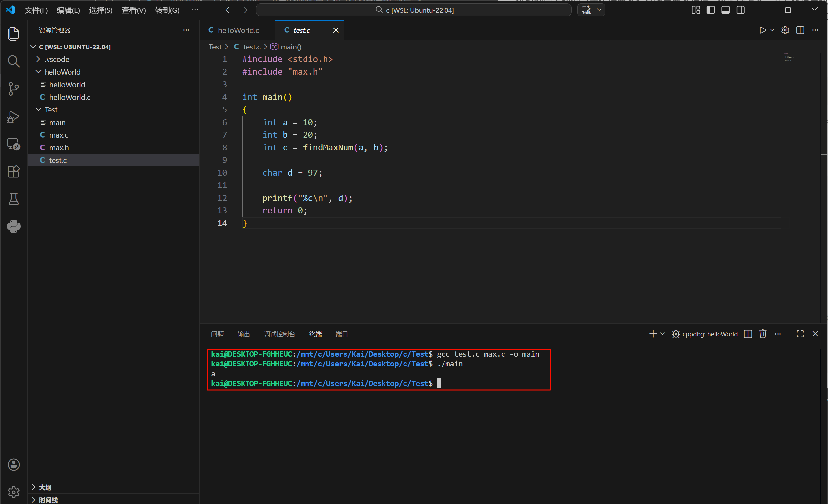Viewport: 828px width, 504px height.
Task: Open run button dropdown arrow
Action: pos(772,30)
